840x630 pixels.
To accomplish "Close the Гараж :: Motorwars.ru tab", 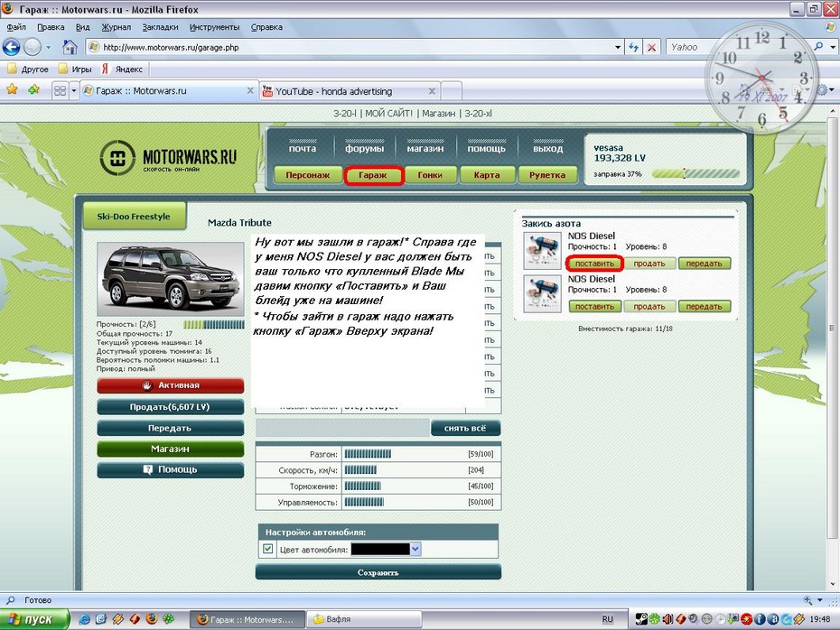I will tap(250, 90).
